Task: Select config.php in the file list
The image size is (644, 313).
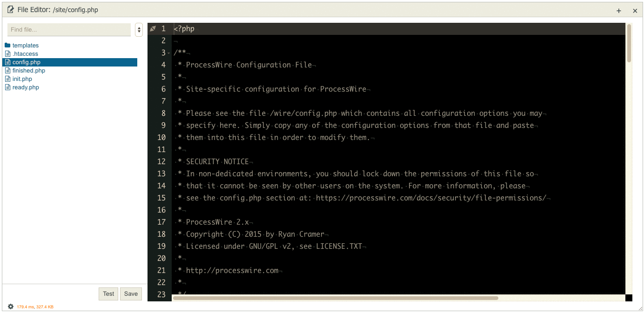Action: pos(26,62)
